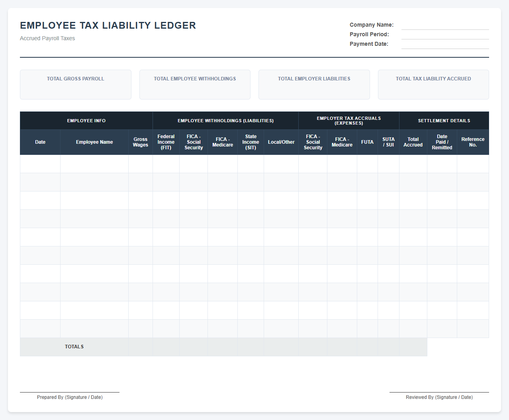Click the Gross Wages column header

click(141, 142)
